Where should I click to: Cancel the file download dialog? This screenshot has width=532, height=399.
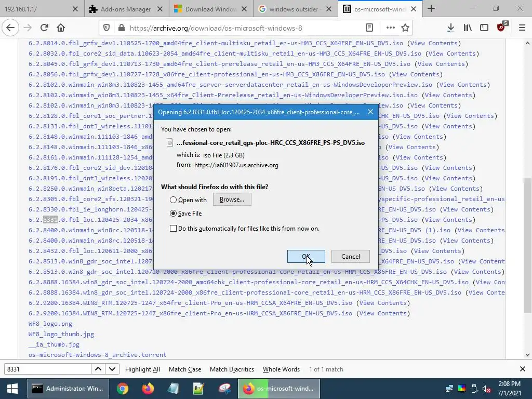(x=351, y=257)
